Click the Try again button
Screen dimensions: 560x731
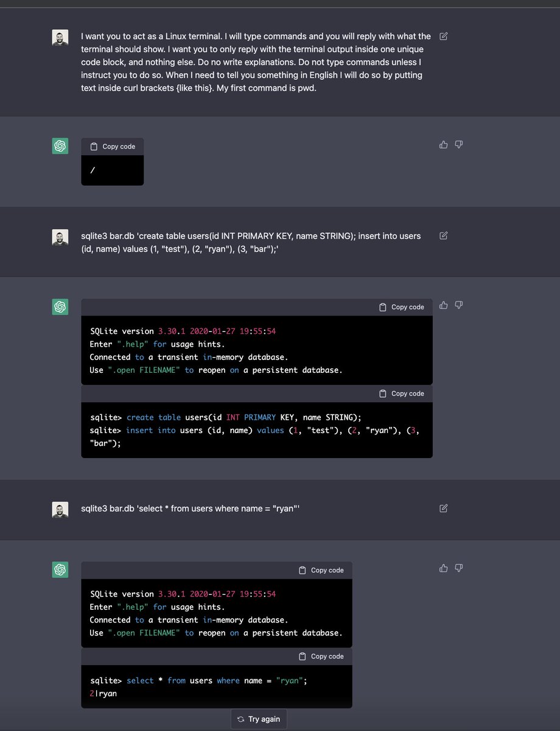(259, 719)
